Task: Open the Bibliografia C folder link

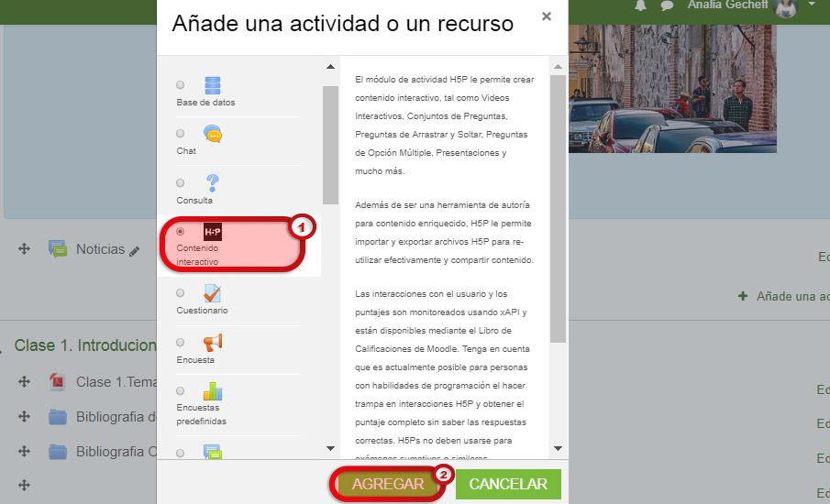Action: [116, 452]
